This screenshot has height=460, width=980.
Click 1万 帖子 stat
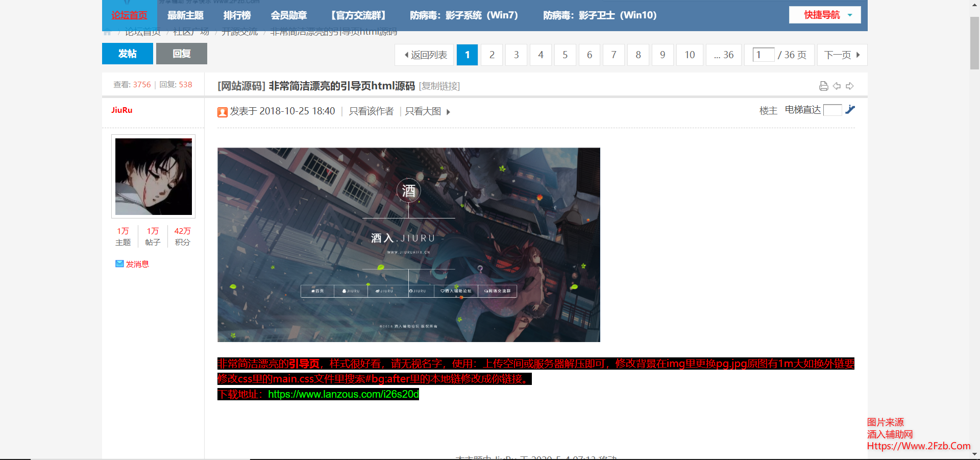click(153, 236)
